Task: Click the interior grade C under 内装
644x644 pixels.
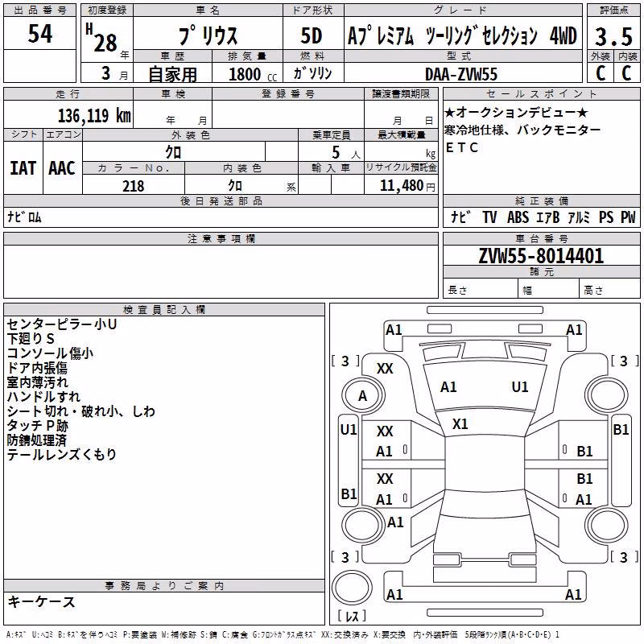Action: (x=626, y=73)
